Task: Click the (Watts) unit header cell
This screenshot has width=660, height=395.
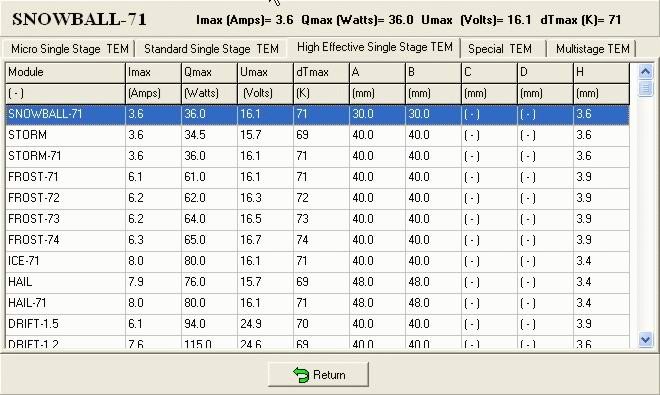Action: click(x=209, y=93)
